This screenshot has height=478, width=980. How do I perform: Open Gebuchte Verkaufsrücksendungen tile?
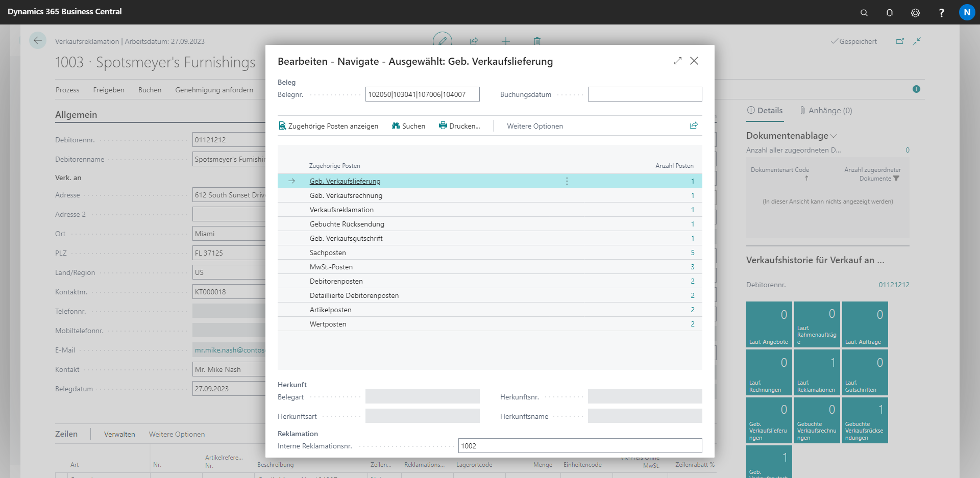[865, 420]
